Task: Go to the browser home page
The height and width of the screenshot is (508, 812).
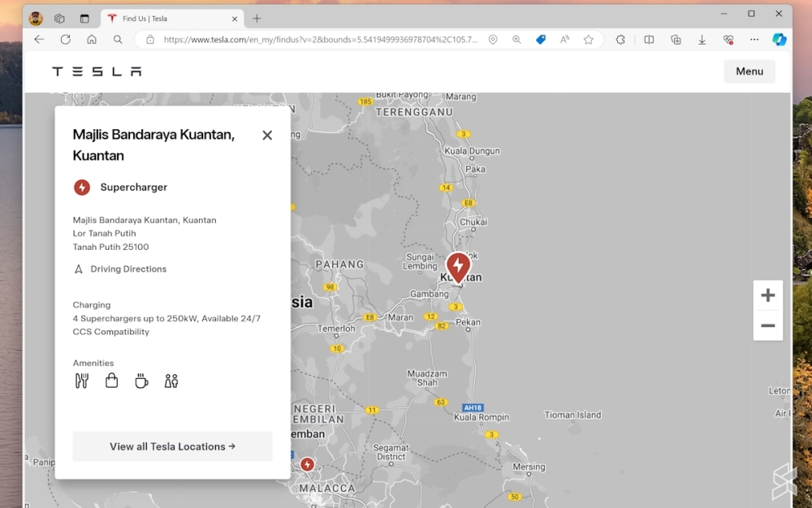Action: click(92, 39)
